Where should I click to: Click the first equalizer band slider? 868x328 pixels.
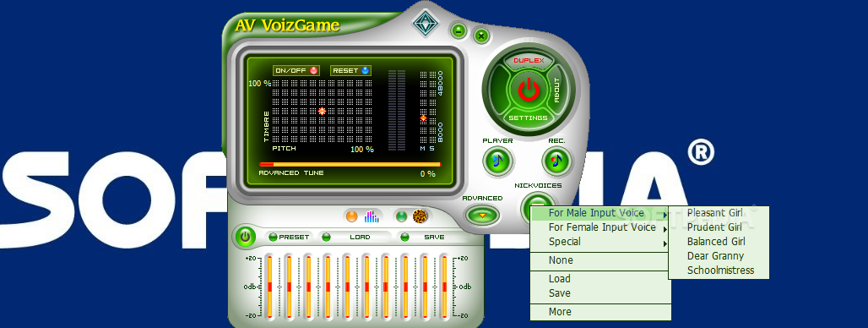click(x=269, y=287)
